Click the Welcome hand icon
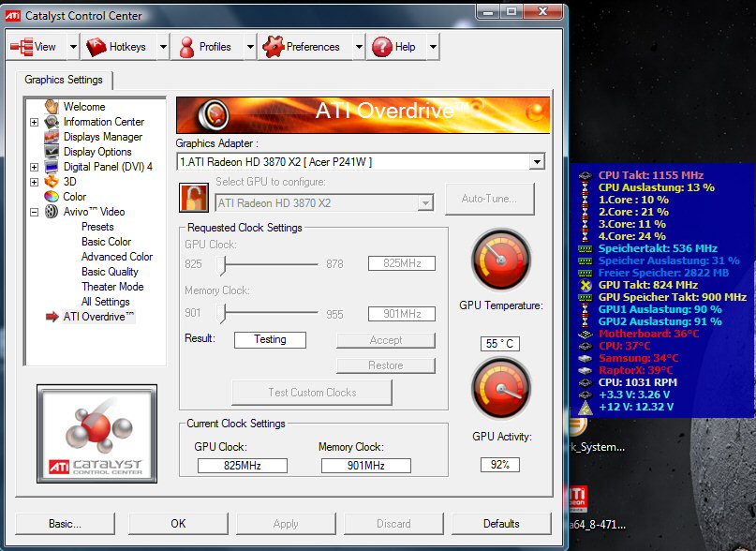This screenshot has height=551, width=756. (52, 107)
